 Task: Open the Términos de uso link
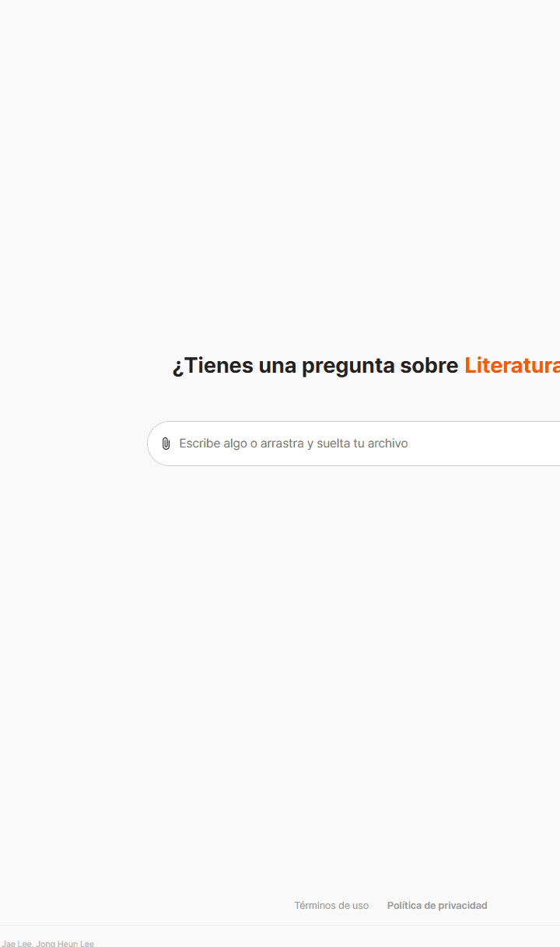pyautogui.click(x=331, y=905)
